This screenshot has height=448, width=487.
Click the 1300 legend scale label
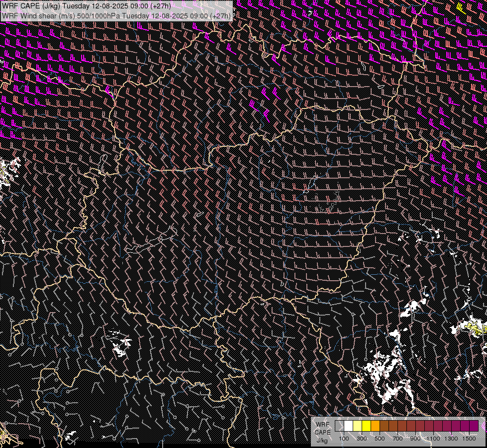[x=451, y=439]
